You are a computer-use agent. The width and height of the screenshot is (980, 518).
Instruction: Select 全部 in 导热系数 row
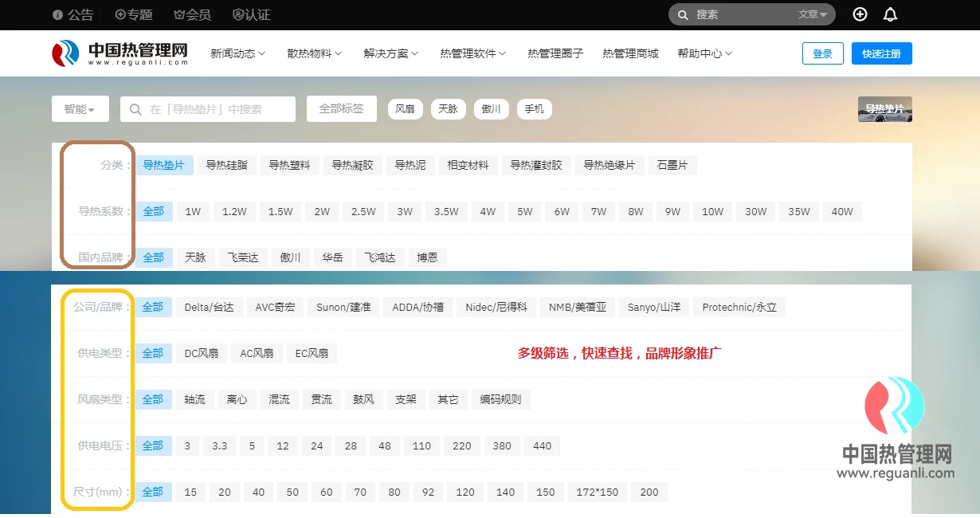153,211
